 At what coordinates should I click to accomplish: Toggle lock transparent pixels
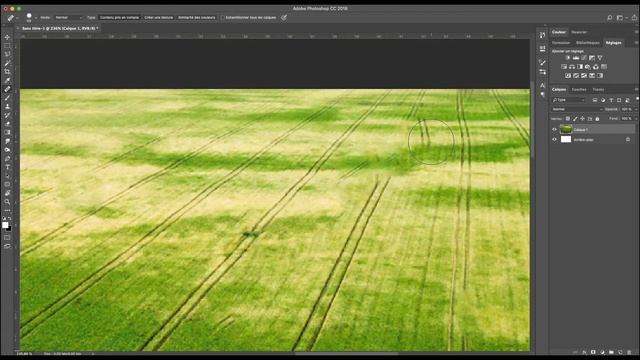[568, 119]
